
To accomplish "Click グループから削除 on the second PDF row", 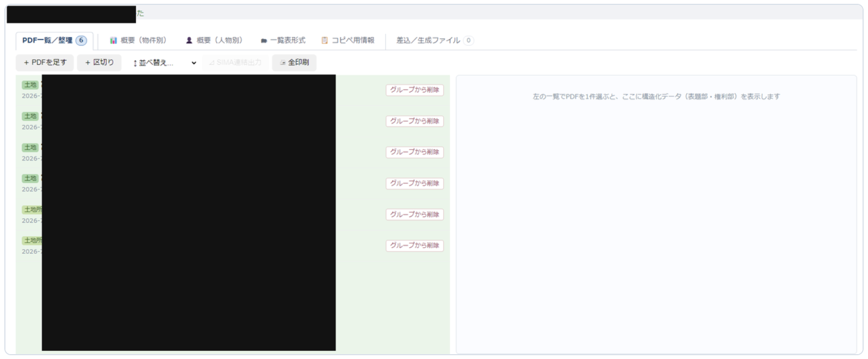I will 414,121.
